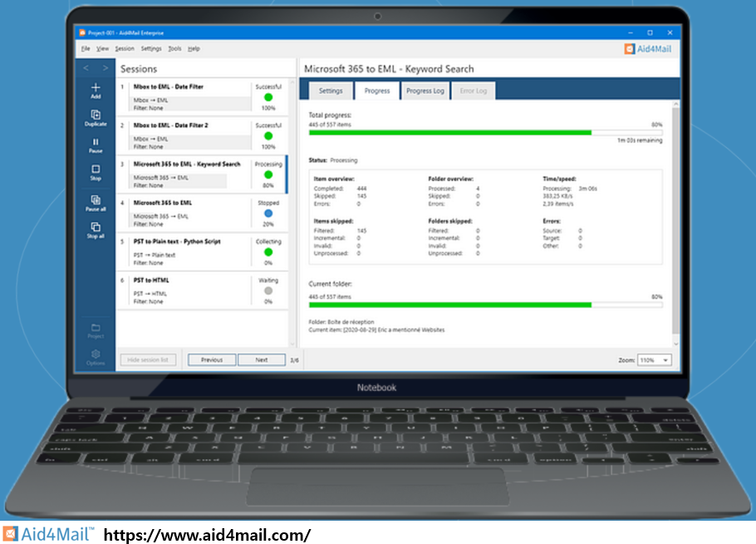Pause the current session

tap(96, 145)
